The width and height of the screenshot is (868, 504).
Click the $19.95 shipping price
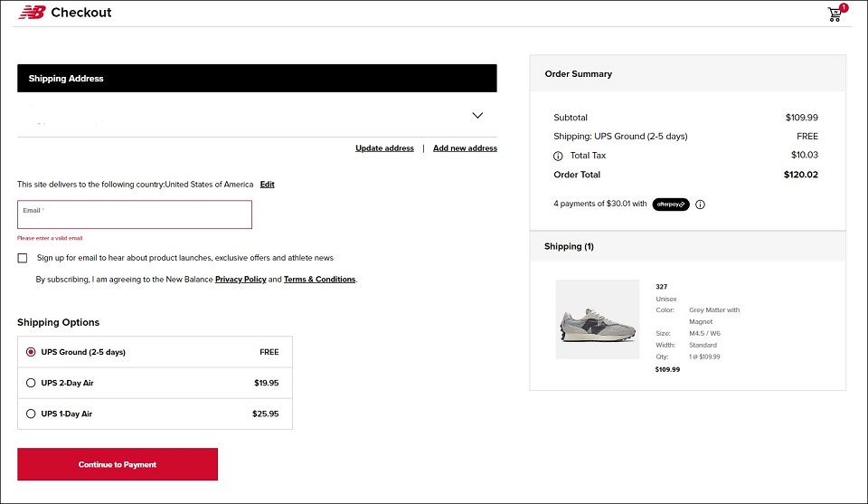266,383
